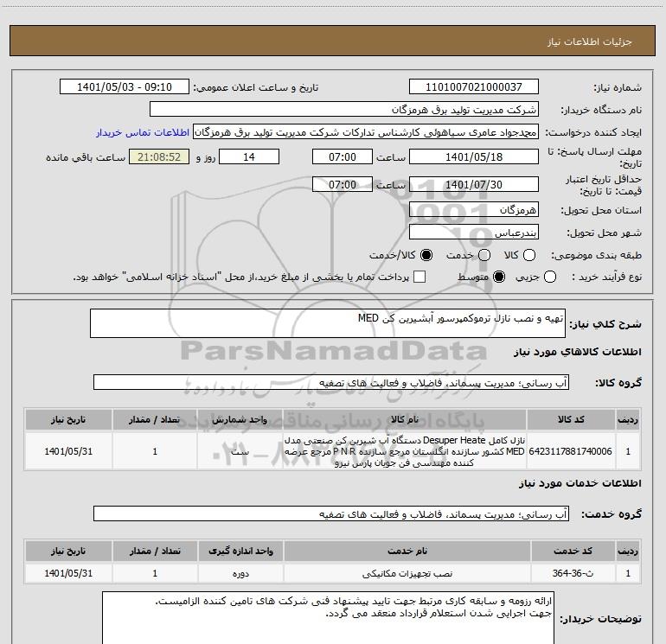Click the service code ث-36-364
Image resolution: width=666 pixels, height=644 pixels.
click(573, 573)
